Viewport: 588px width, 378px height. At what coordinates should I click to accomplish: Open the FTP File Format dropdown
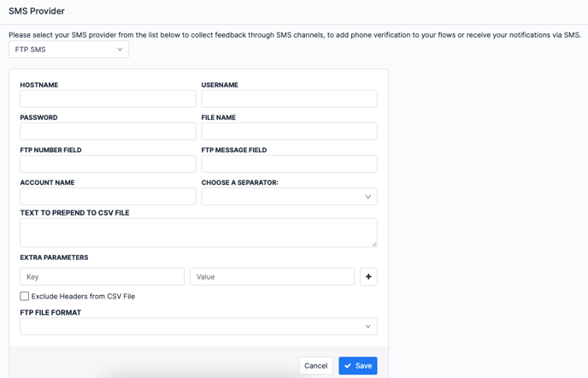[198, 327]
